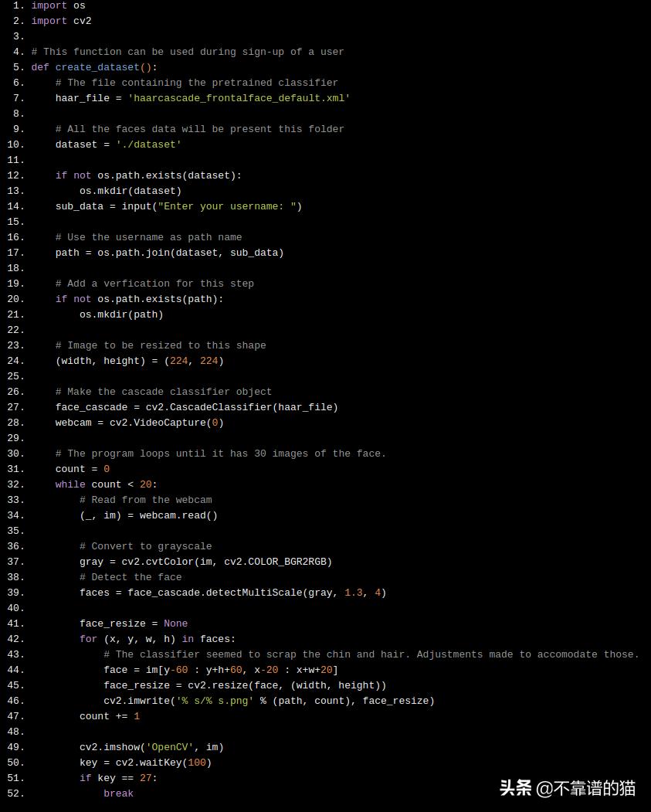Click the comment about sign-up of a user

click(x=188, y=52)
